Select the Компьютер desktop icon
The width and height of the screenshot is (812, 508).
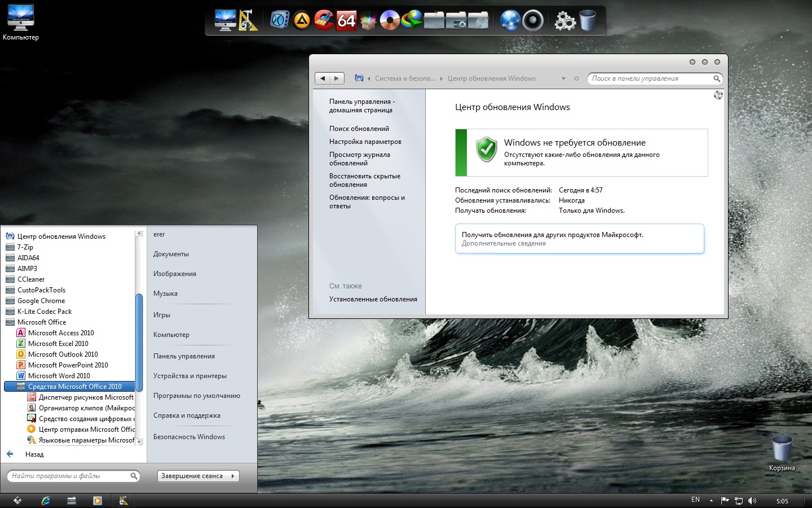(21, 23)
